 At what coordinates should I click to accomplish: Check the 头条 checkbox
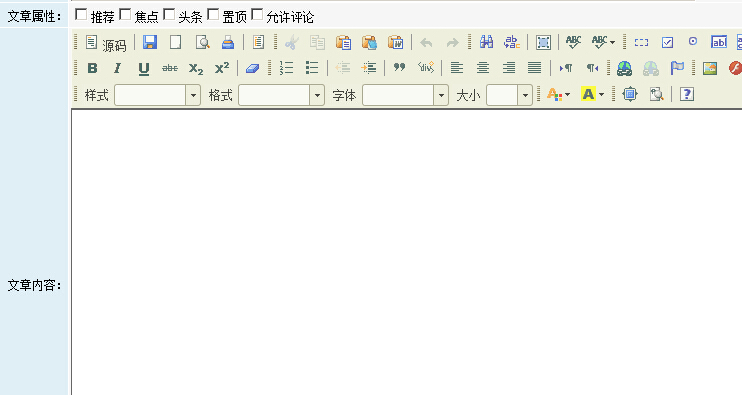(169, 15)
